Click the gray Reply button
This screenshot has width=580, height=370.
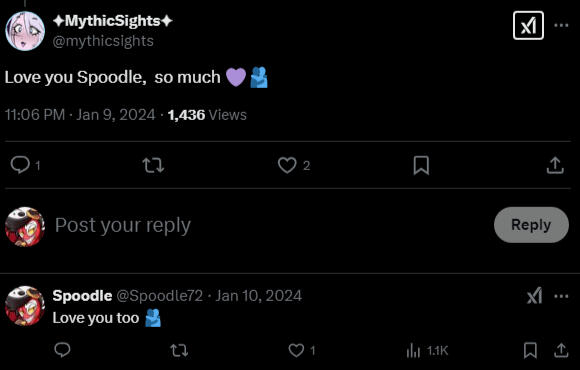pos(531,225)
